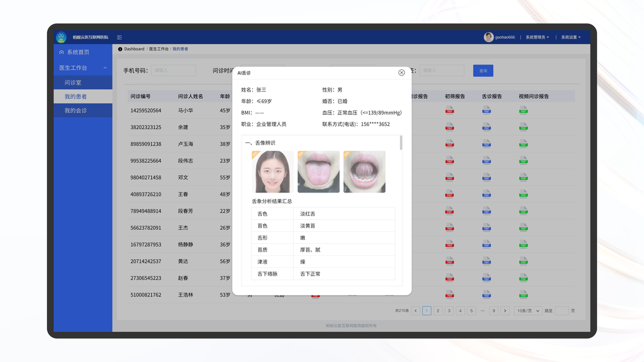The height and width of the screenshot is (362, 644).
Task: View the face photo thumbnail
Action: 273,171
